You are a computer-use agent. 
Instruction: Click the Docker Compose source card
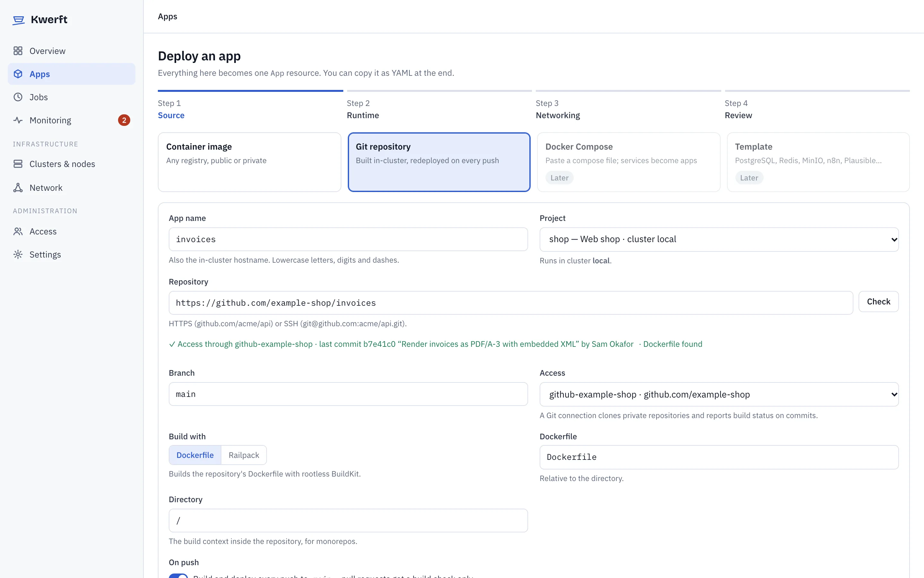tap(629, 162)
